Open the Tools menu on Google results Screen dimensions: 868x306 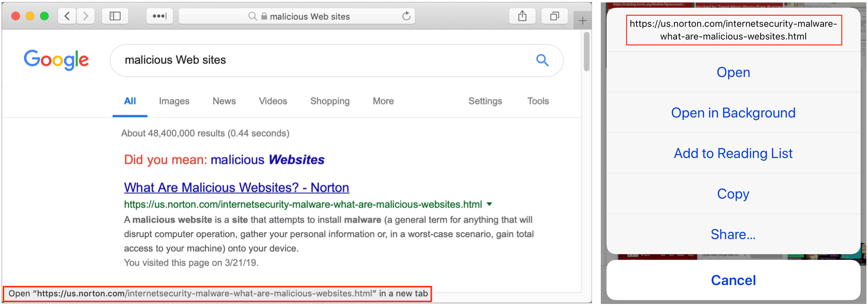(538, 101)
